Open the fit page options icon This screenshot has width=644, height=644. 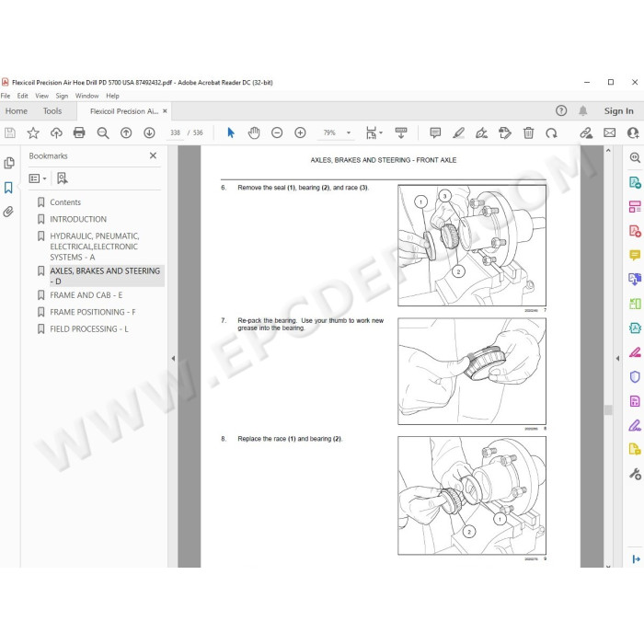pos(374,132)
